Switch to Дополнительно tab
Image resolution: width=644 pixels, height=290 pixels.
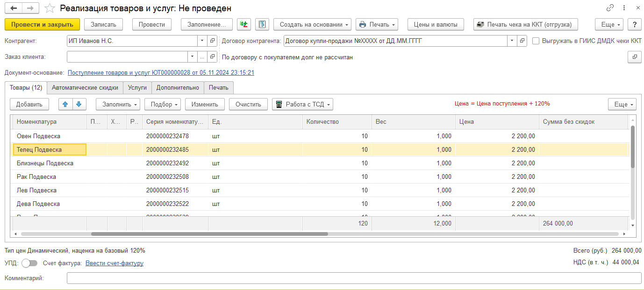pyautogui.click(x=178, y=87)
